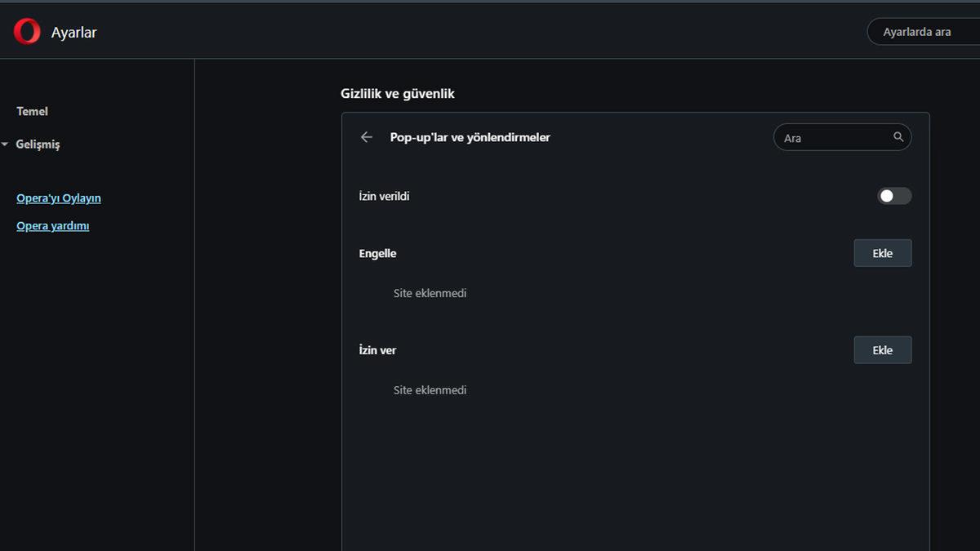Click the Opera logo icon
980x551 pixels.
point(27,32)
